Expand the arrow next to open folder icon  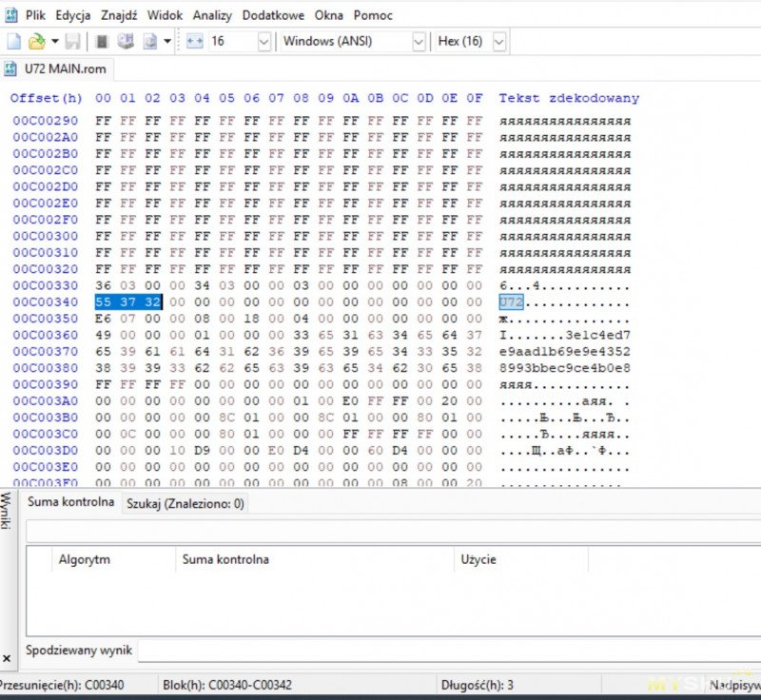point(54,42)
